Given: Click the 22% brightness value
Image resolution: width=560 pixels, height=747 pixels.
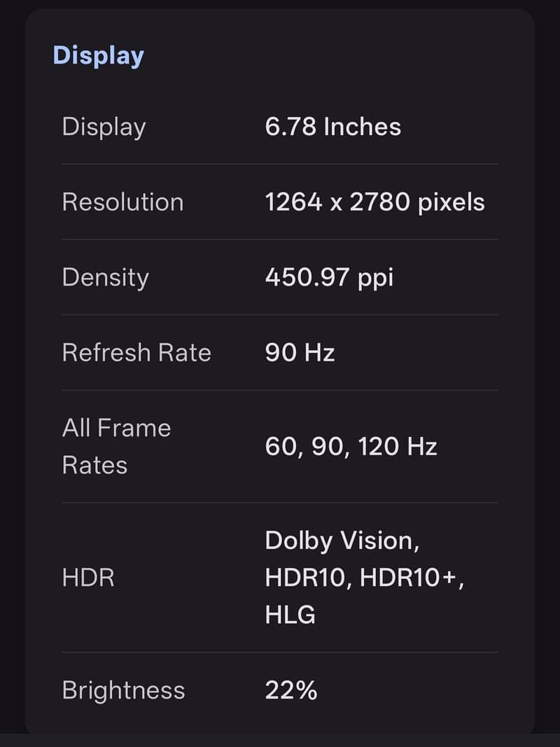Looking at the screenshot, I should 291,690.
